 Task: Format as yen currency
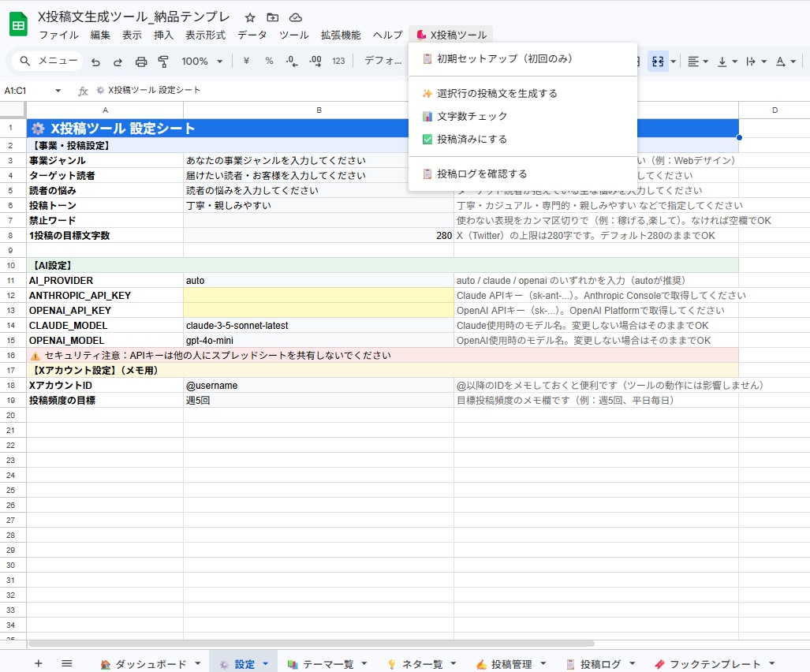tap(246, 61)
